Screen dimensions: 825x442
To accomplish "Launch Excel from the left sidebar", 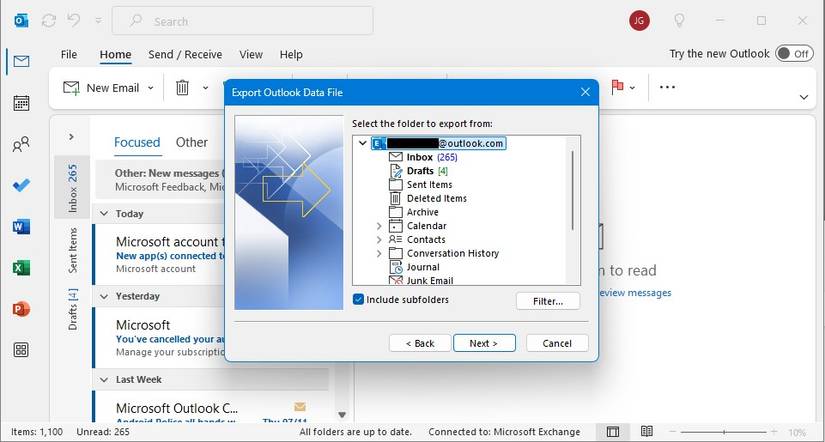I will [21, 268].
